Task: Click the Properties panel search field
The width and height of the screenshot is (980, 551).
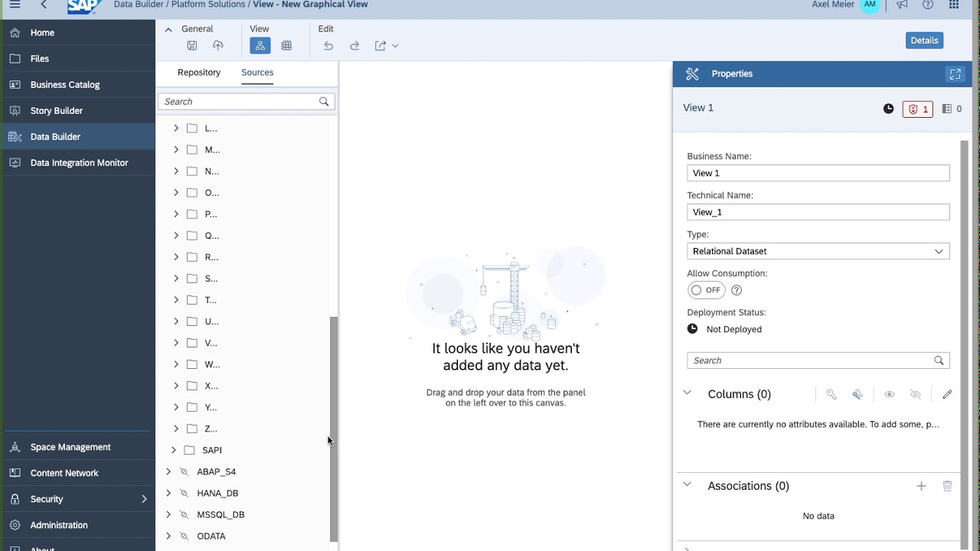Action: tap(818, 360)
